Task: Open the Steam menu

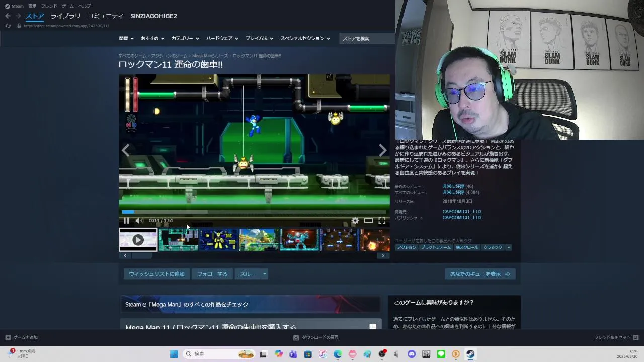Action: (14, 6)
